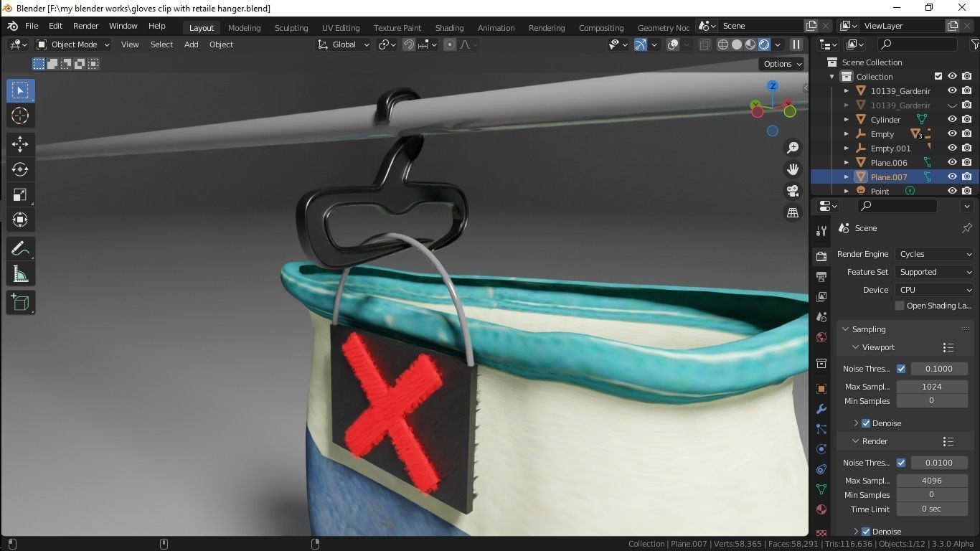This screenshot has height=551, width=980.
Task: Select the Transform tool
Action: tap(20, 220)
